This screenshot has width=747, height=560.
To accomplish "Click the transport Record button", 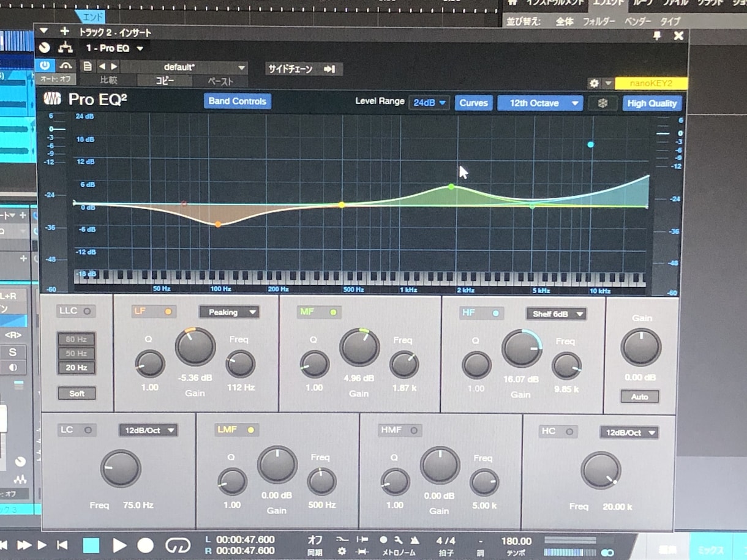I will 145,545.
